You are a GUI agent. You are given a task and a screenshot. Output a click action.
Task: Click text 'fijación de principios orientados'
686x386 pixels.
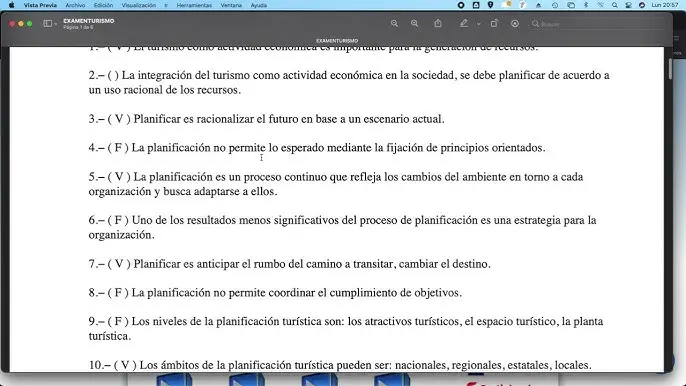pos(465,148)
